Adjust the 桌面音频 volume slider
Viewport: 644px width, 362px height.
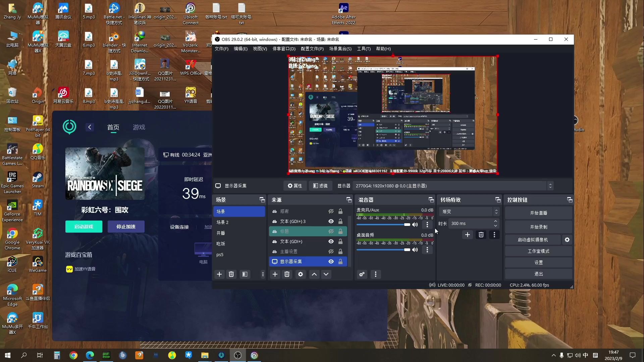(x=383, y=250)
